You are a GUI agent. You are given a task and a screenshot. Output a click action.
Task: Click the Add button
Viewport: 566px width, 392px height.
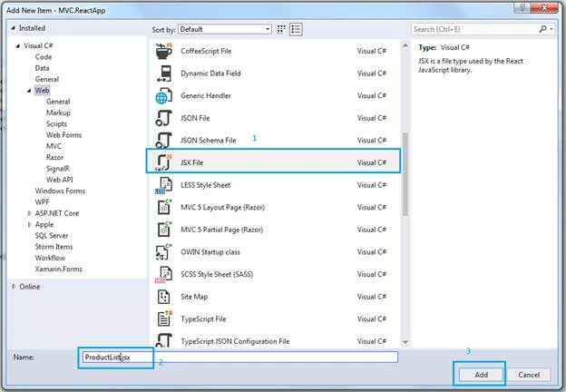point(481,375)
